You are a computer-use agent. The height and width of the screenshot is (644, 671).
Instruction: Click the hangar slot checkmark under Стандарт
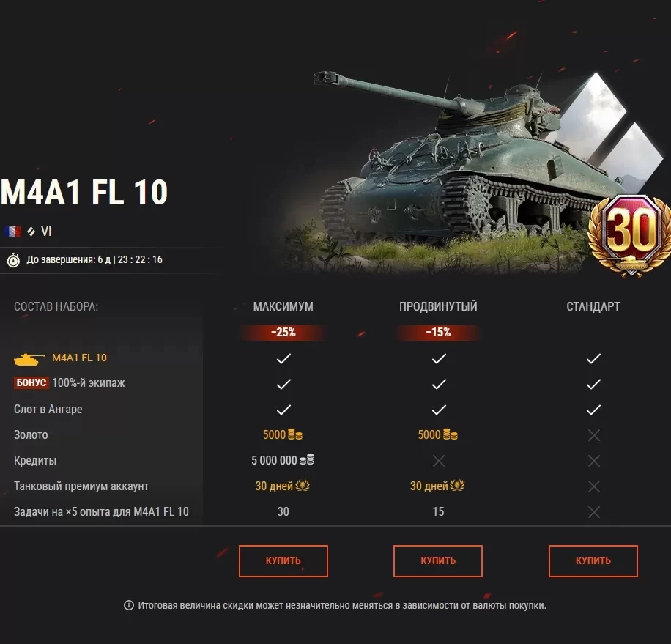[x=593, y=410]
